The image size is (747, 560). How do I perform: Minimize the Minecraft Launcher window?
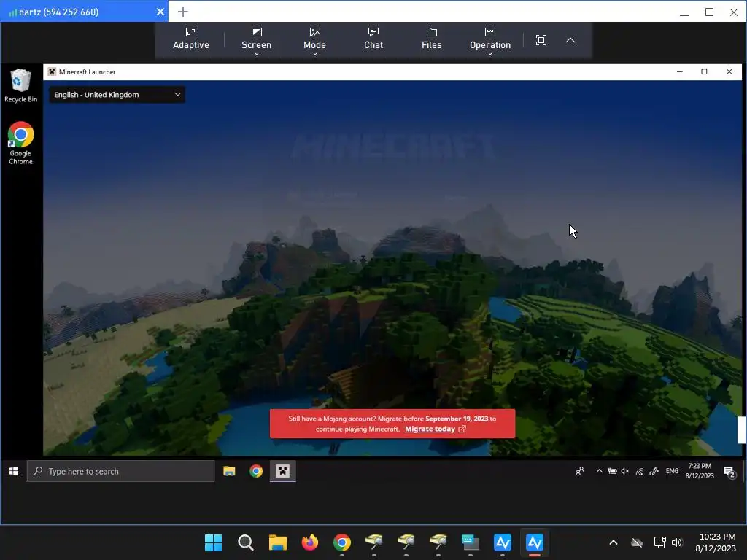[680, 72]
